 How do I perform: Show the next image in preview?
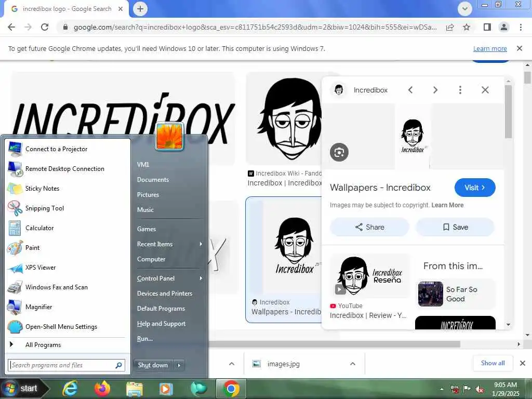tap(435, 90)
